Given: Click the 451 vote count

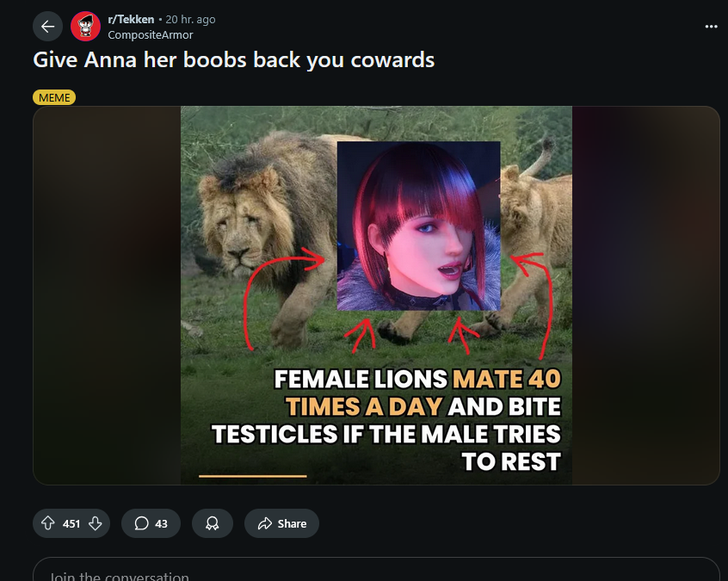Looking at the screenshot, I should click(x=71, y=524).
